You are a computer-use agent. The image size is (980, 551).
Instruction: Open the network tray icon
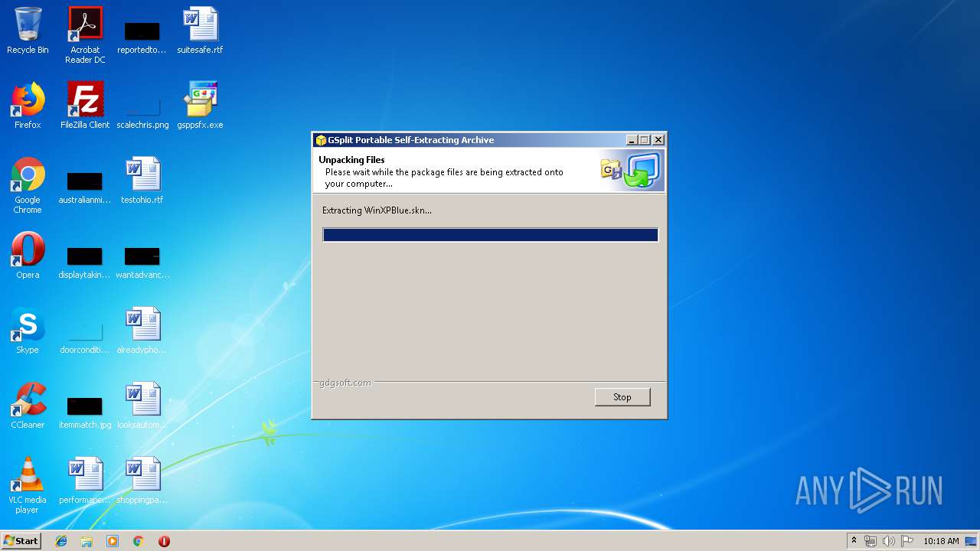(x=871, y=541)
